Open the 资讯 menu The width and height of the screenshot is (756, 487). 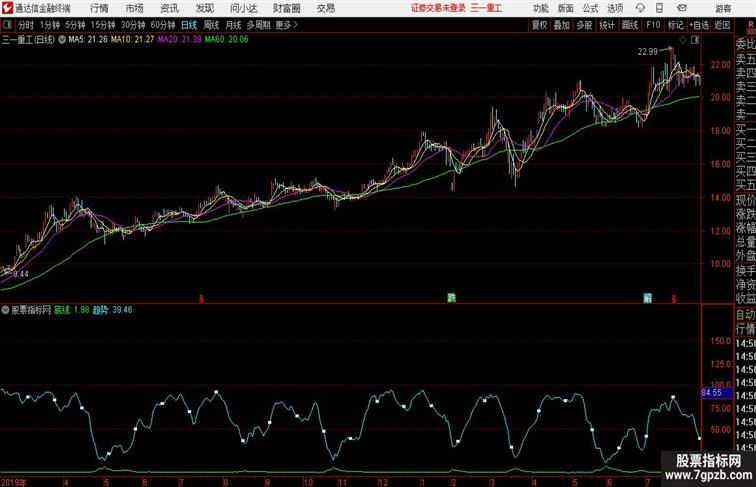(169, 8)
